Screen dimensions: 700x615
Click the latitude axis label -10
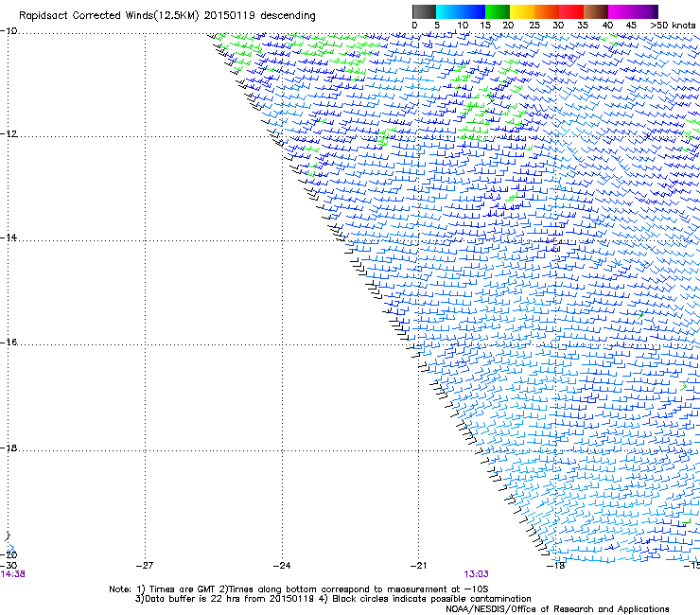pos(9,31)
